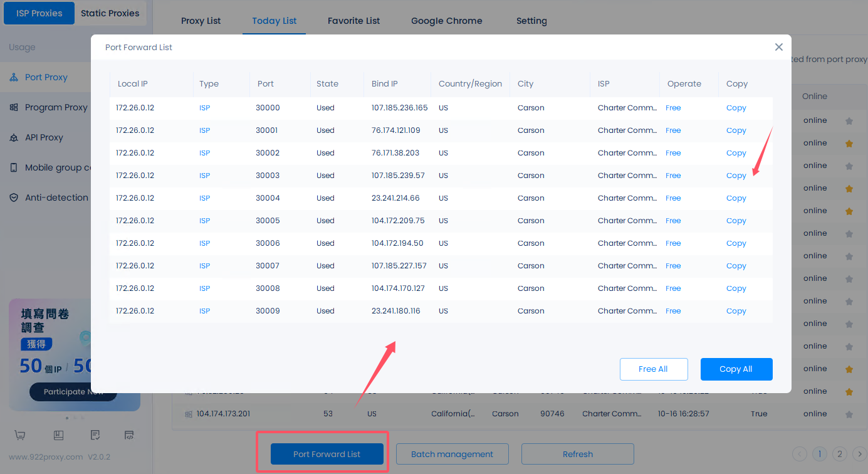Switch to ISP Proxies tab

pyautogui.click(x=39, y=13)
